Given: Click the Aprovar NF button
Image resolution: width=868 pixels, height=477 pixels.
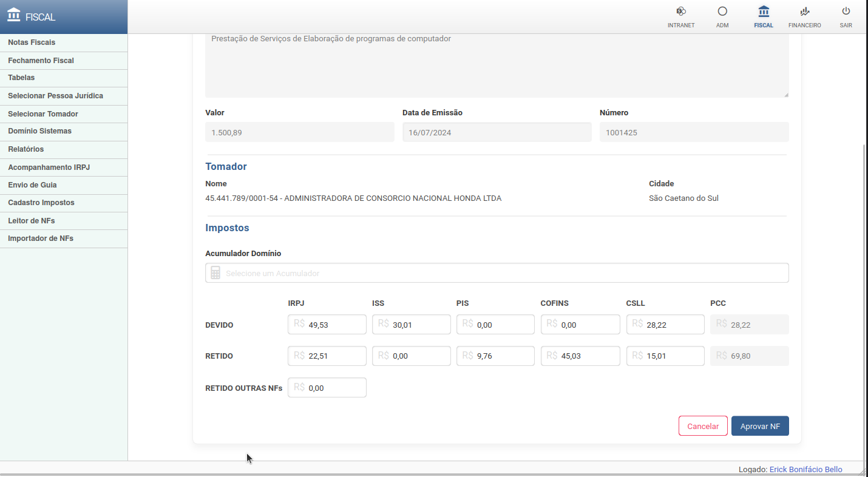Looking at the screenshot, I should tap(760, 426).
